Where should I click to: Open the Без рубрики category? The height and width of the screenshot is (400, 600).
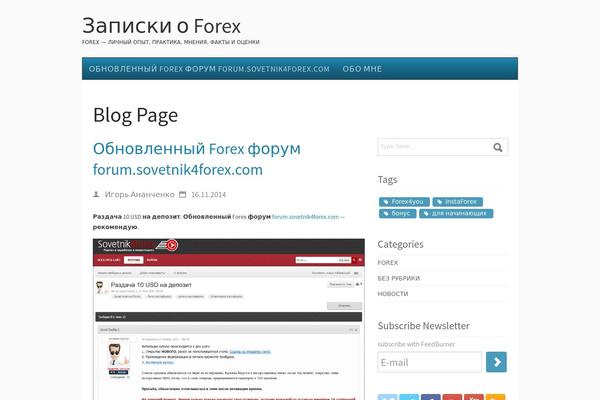(399, 278)
